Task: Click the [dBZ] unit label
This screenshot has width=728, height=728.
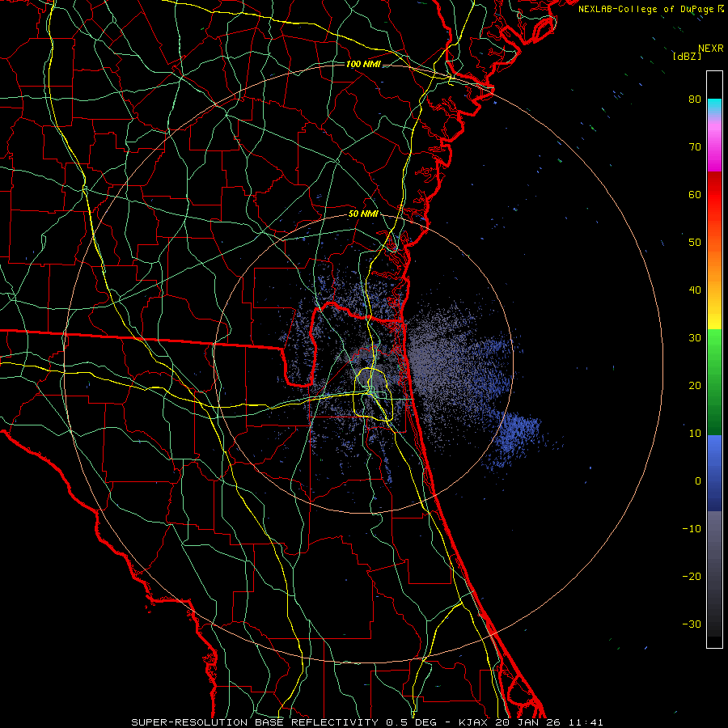Action: point(687,57)
